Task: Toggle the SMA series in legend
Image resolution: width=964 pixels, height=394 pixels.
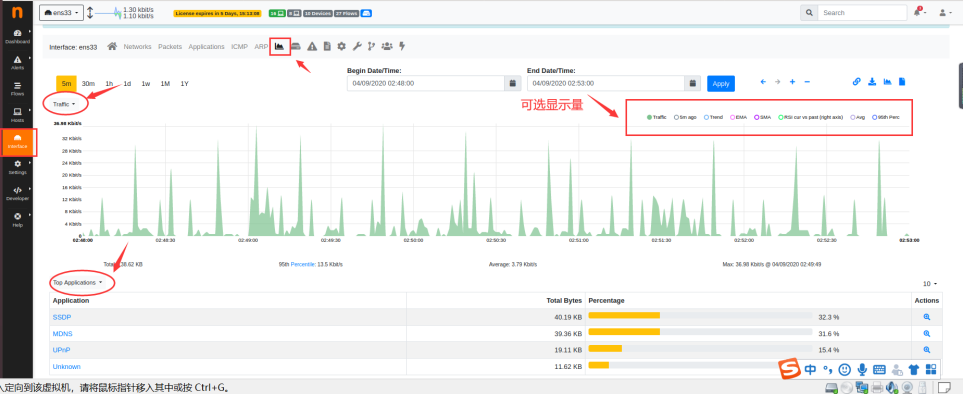Action: (x=762, y=117)
